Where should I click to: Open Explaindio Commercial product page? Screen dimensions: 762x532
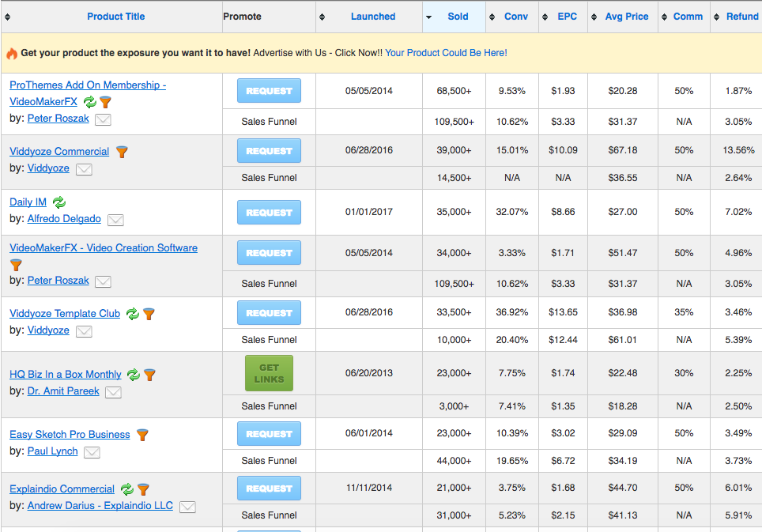point(62,489)
